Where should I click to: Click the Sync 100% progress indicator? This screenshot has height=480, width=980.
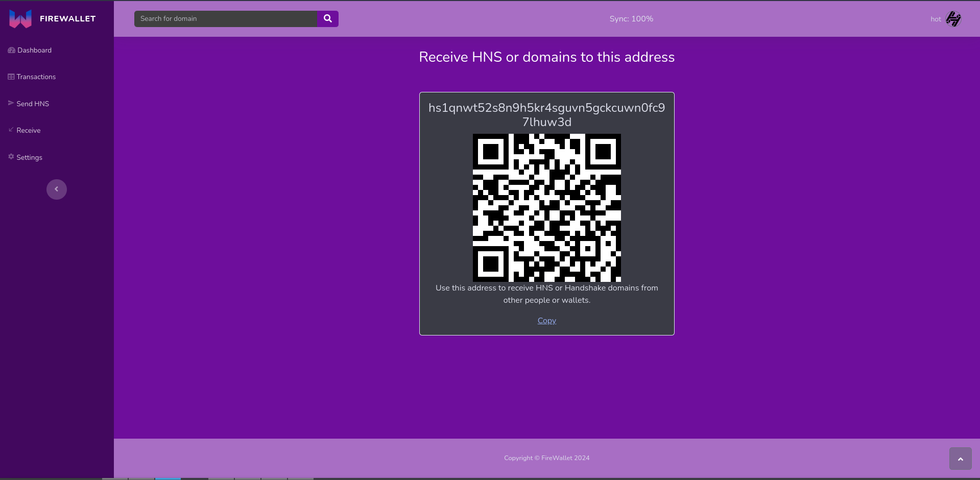pos(631,19)
